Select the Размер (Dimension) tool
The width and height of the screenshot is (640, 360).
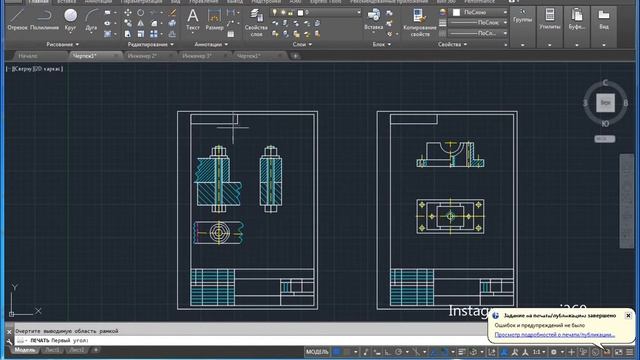[214, 20]
